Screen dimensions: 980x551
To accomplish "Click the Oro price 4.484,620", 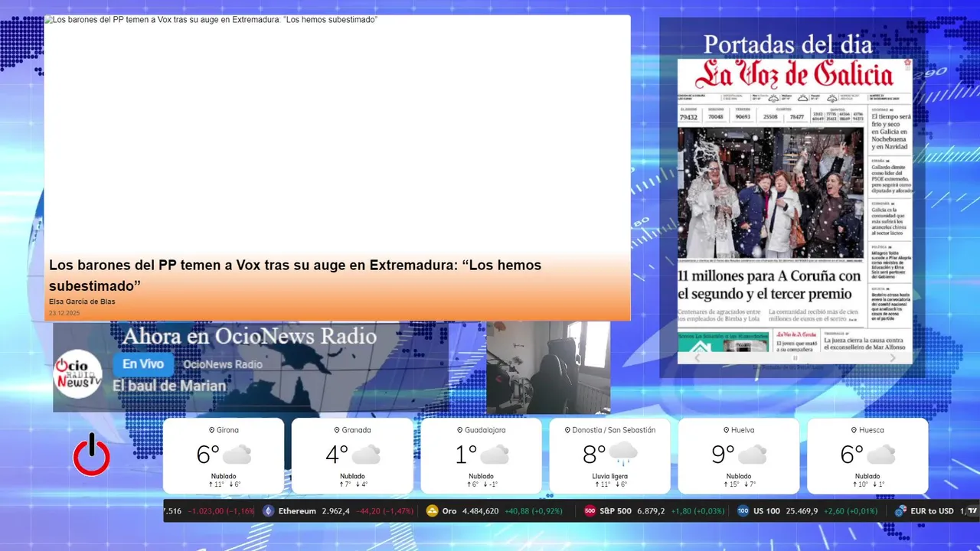I will coord(481,511).
